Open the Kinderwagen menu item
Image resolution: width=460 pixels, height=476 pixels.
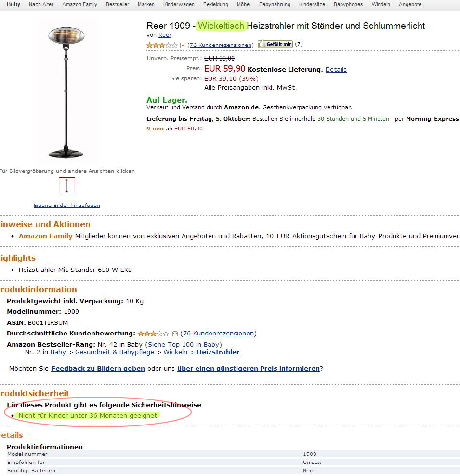[179, 4]
